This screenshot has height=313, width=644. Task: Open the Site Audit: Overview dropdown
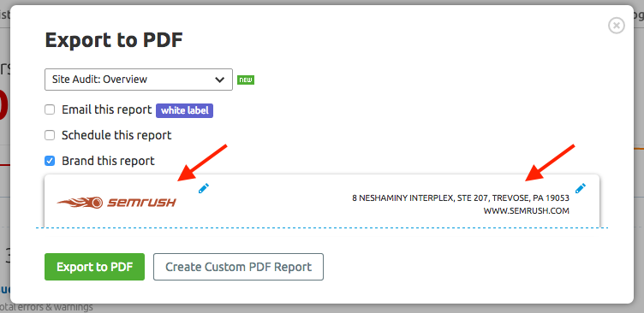[x=139, y=80]
